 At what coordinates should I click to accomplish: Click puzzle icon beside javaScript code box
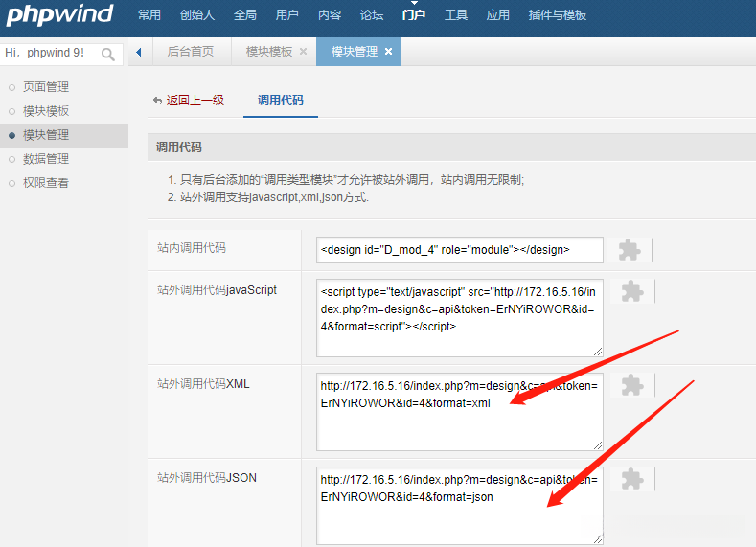point(632,291)
